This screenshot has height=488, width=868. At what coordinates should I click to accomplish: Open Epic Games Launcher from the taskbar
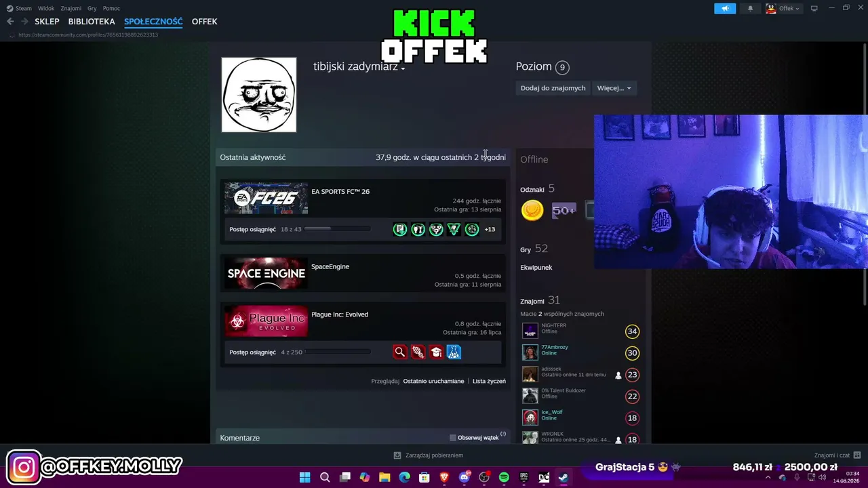click(x=524, y=477)
